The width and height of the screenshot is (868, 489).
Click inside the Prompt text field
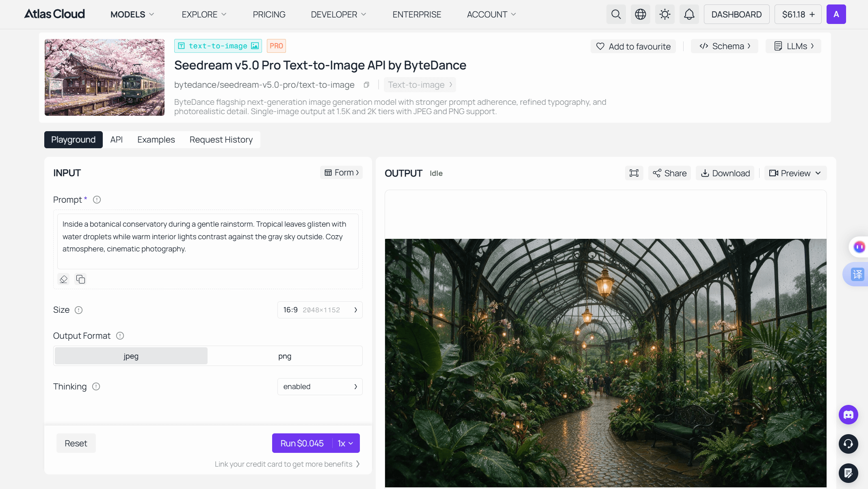(208, 241)
